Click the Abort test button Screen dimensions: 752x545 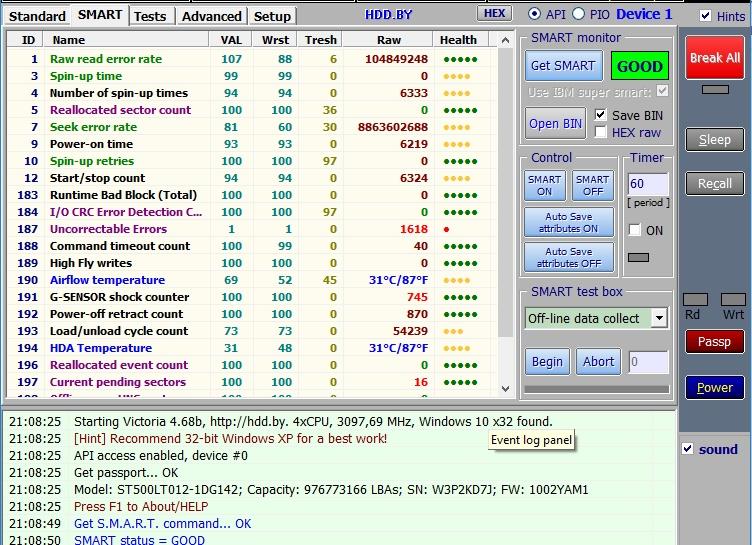pyautogui.click(x=598, y=361)
